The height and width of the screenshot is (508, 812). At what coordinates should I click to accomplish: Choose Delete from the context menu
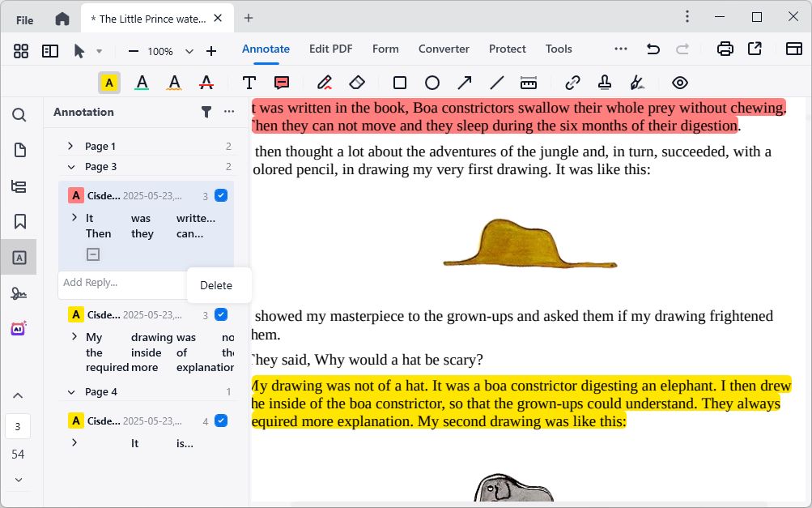click(x=216, y=285)
